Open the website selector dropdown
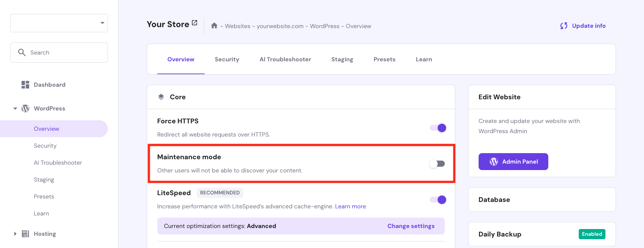This screenshot has height=248, width=644. (x=102, y=23)
